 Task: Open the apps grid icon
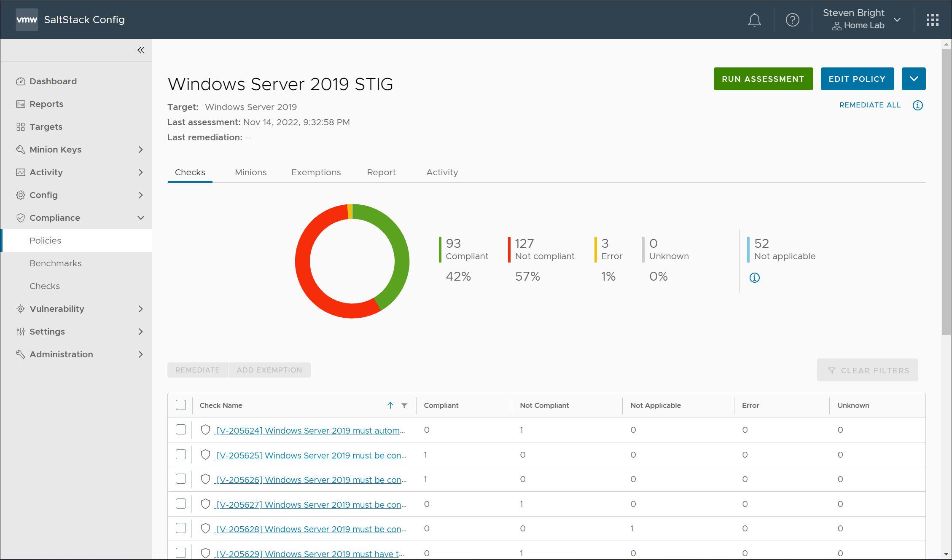(932, 20)
